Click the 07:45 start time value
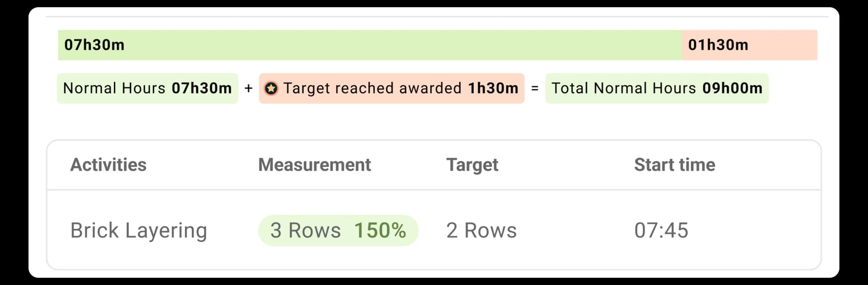Viewport: 868px width, 285px height. 661,230
